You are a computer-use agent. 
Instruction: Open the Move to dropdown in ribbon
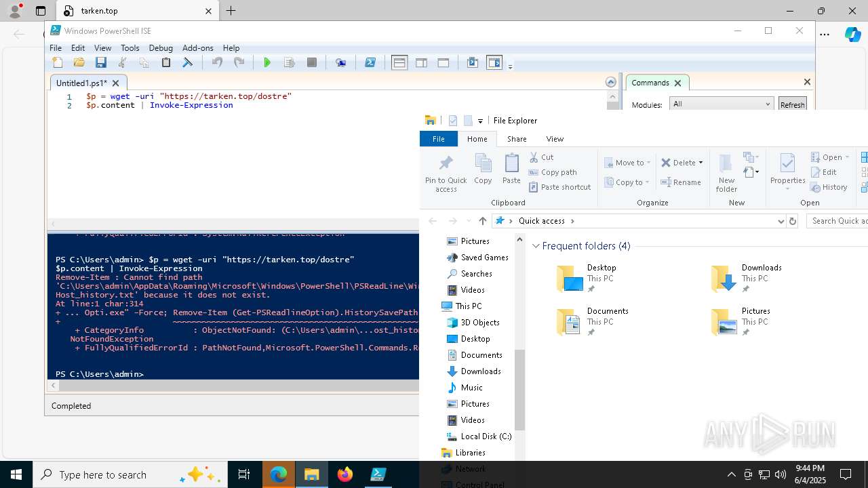[x=627, y=163]
